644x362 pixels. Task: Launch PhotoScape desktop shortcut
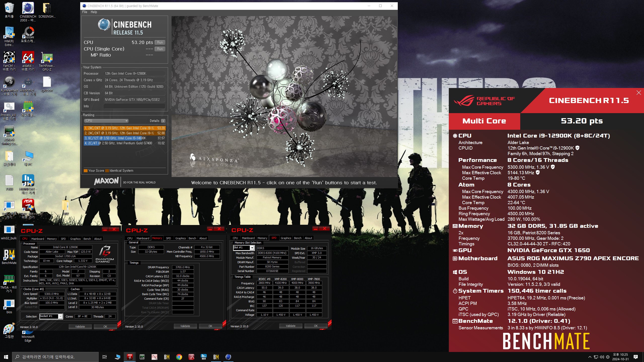click(28, 35)
